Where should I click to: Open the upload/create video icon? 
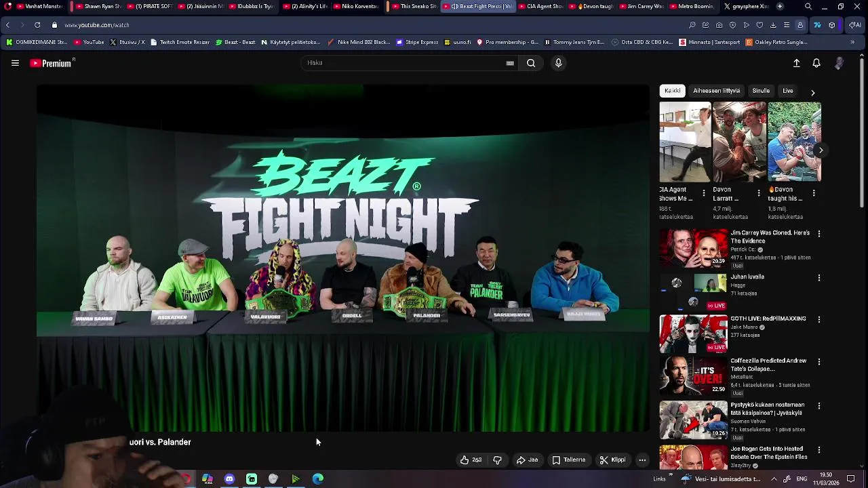pos(797,63)
